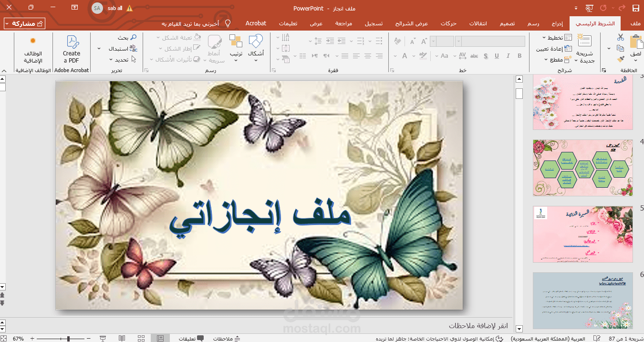Viewport: 644px width, 342px height.
Task: Select slide 5 thumbnail in the panel
Action: (582, 234)
